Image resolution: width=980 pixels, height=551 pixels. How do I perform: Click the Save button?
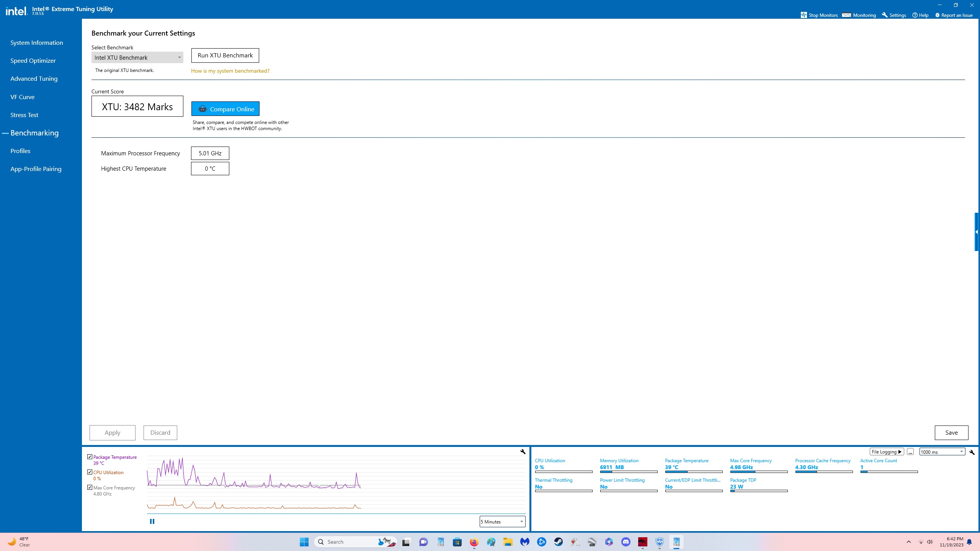(x=951, y=433)
